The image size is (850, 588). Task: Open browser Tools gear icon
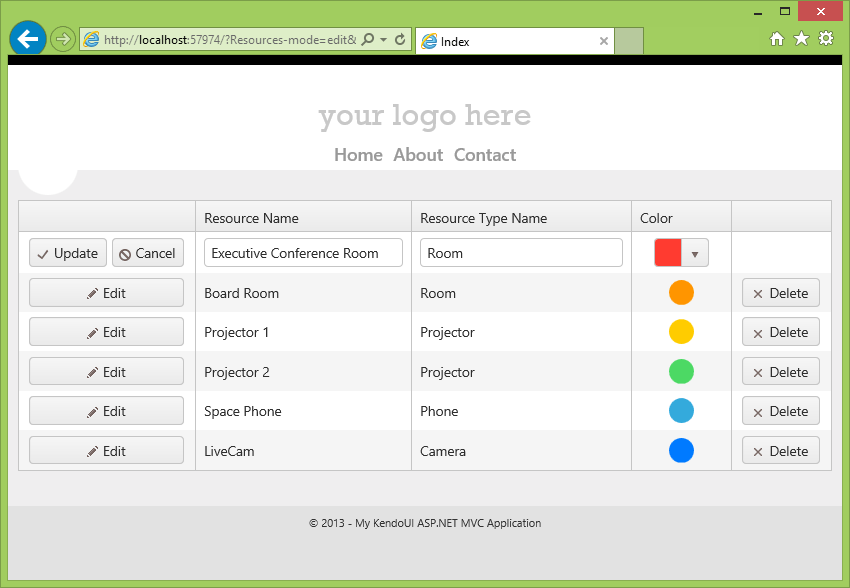point(826,38)
